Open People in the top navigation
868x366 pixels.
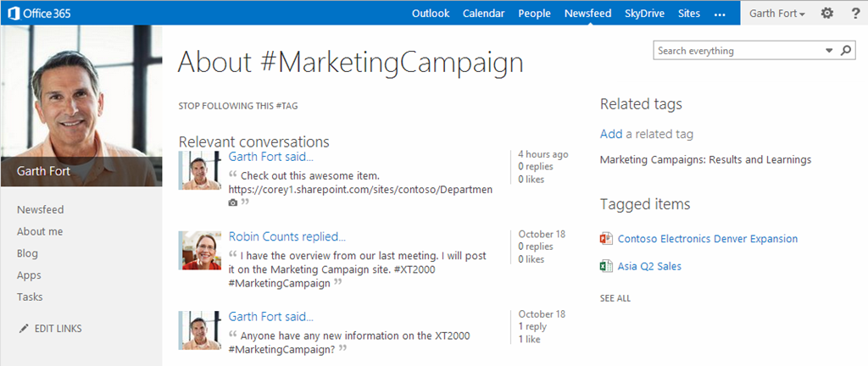click(x=534, y=14)
